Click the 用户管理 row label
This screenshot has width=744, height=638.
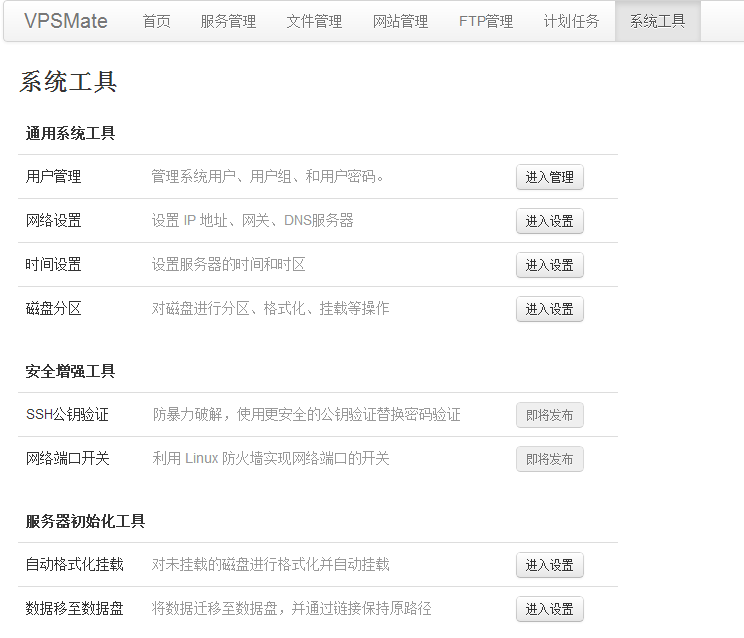pyautogui.click(x=54, y=177)
